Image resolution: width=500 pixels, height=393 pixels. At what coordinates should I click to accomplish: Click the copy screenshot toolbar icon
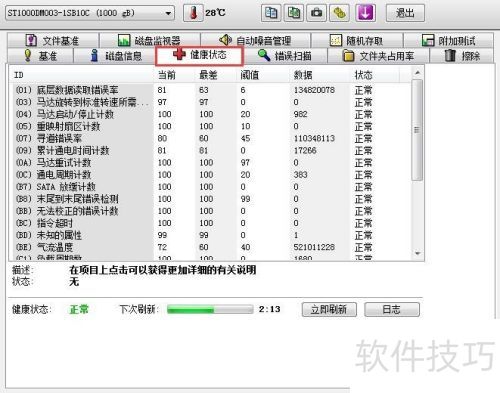294,13
